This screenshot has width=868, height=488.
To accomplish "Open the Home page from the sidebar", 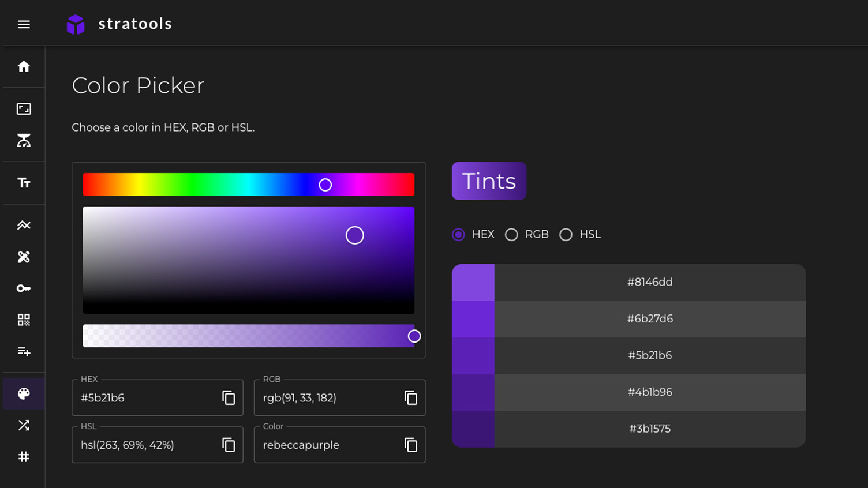I will point(23,66).
